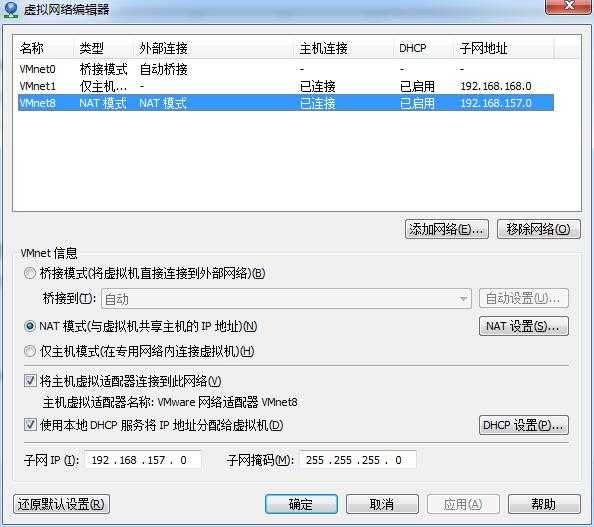This screenshot has height=527, width=594.
Task: Sort by DHCP column header
Action: click(x=423, y=48)
